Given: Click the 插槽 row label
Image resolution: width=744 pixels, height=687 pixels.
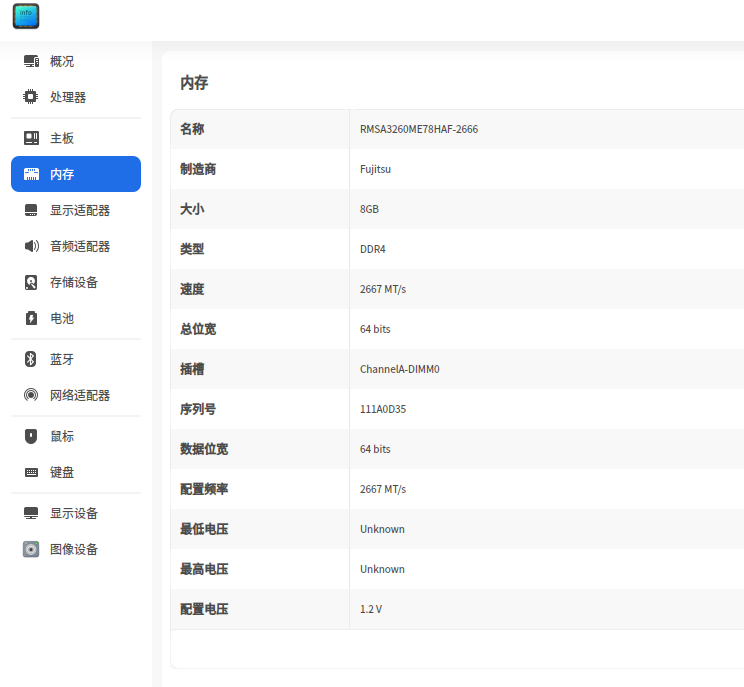Looking at the screenshot, I should pyautogui.click(x=192, y=369).
